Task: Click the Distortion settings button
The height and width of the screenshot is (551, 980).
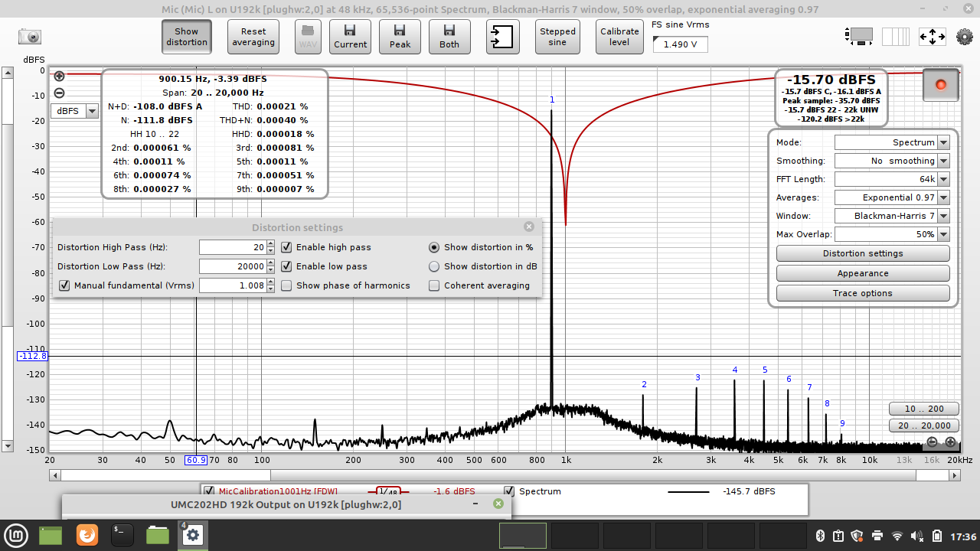Action: pyautogui.click(x=863, y=253)
